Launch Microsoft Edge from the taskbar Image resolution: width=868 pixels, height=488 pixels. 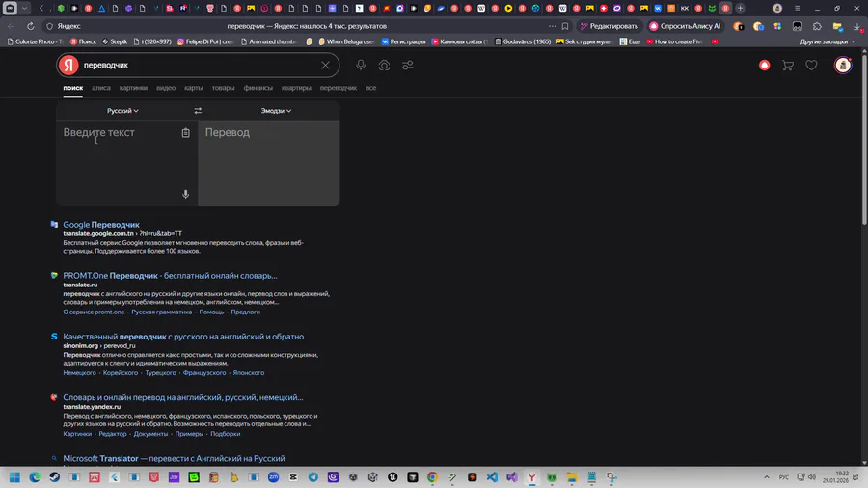pos(35,477)
